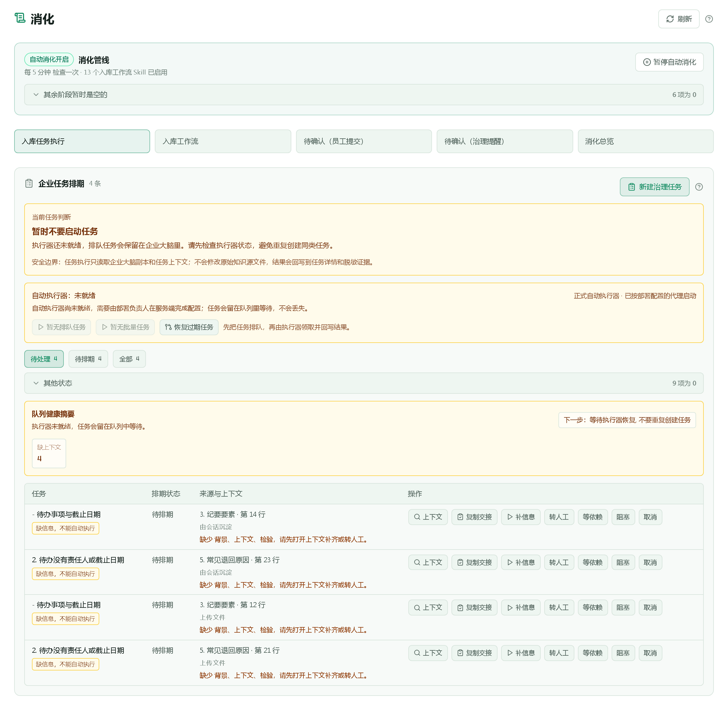
Task: Click 转人工 for the 第 14 行 task
Action: tap(559, 517)
